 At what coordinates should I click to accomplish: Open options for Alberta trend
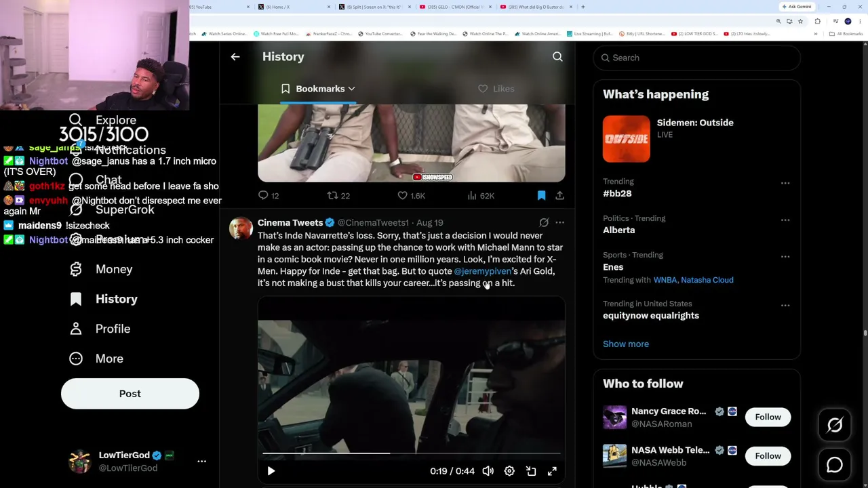(785, 220)
